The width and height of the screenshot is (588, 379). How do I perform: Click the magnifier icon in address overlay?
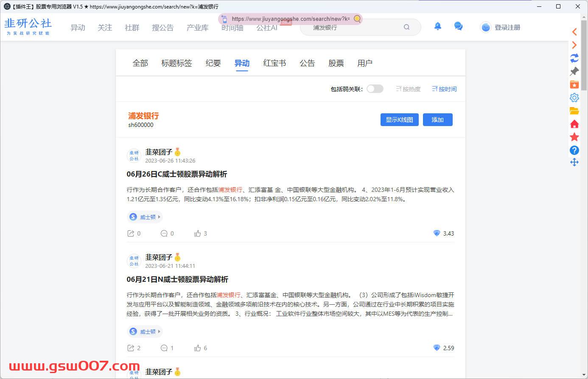point(357,19)
